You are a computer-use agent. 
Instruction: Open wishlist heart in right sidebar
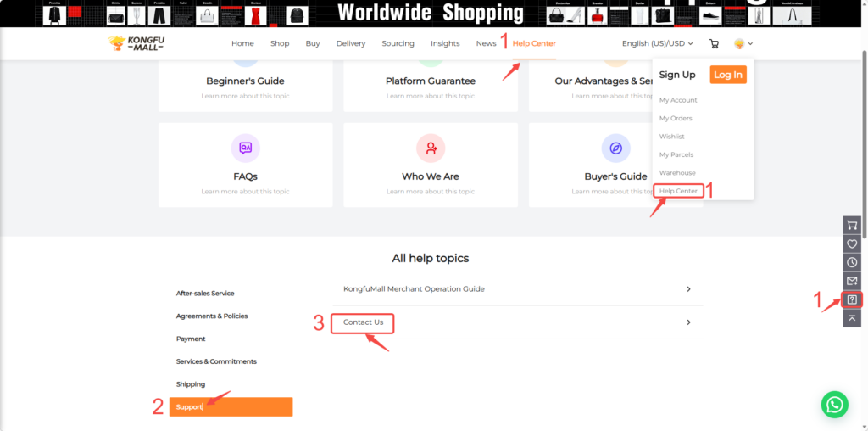[852, 243]
